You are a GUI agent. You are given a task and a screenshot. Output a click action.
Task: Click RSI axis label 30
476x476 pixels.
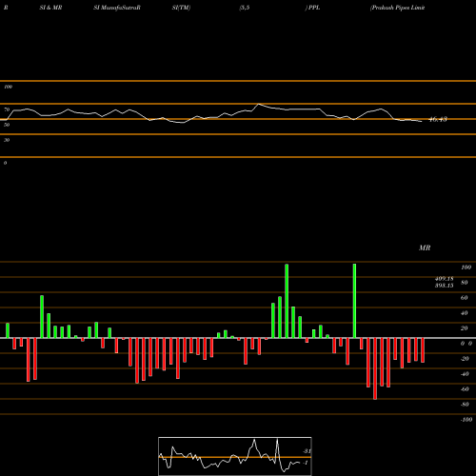(7, 140)
